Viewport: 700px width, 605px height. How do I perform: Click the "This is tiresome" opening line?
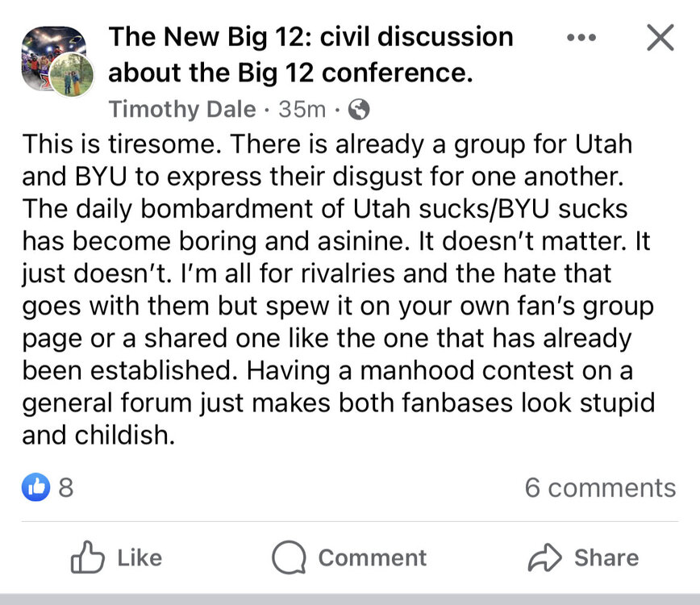pyautogui.click(x=327, y=144)
